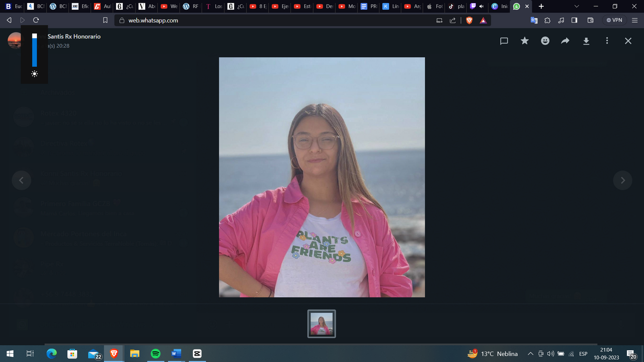This screenshot has width=644, height=362.
Task: Star this photo message
Action: tap(525, 41)
